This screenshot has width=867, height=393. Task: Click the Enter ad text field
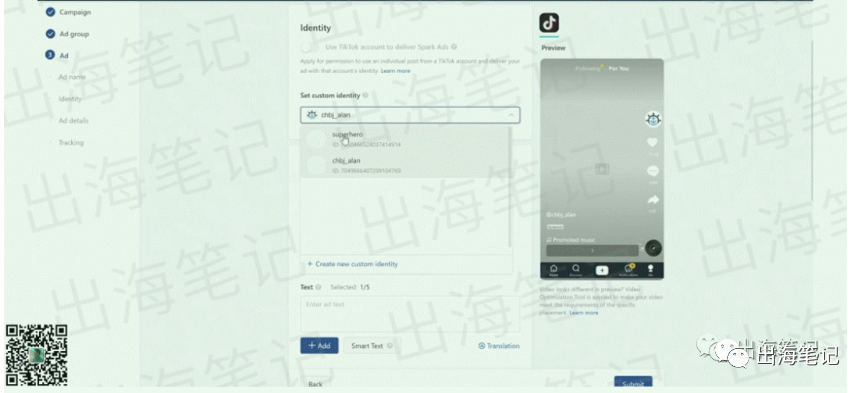point(410,314)
